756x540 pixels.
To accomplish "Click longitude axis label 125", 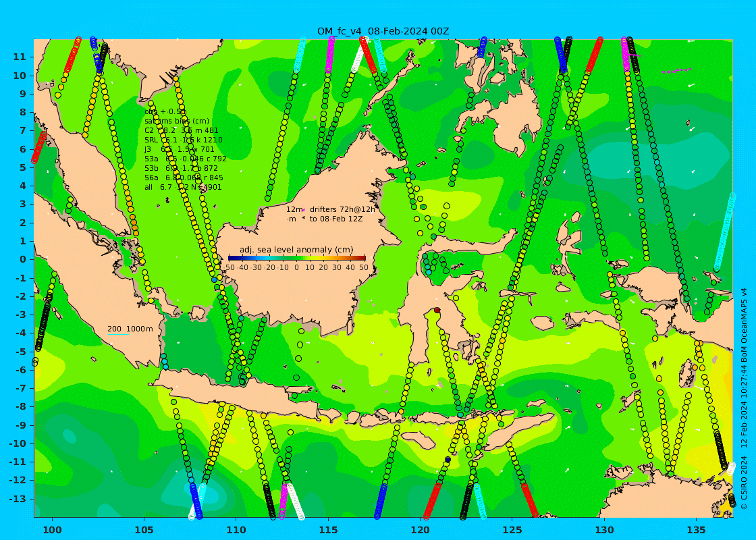I will [x=512, y=530].
